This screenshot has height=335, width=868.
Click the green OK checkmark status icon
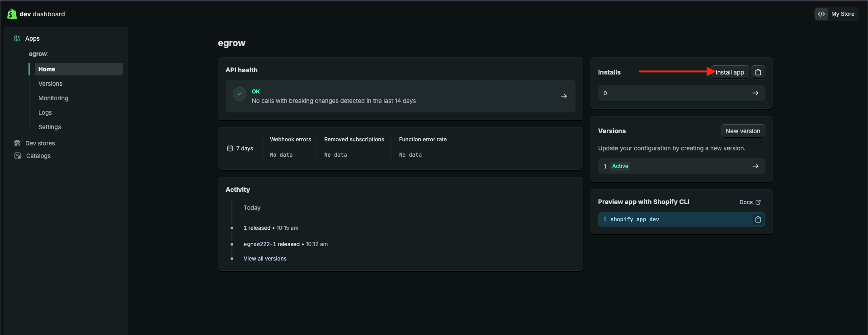239,94
